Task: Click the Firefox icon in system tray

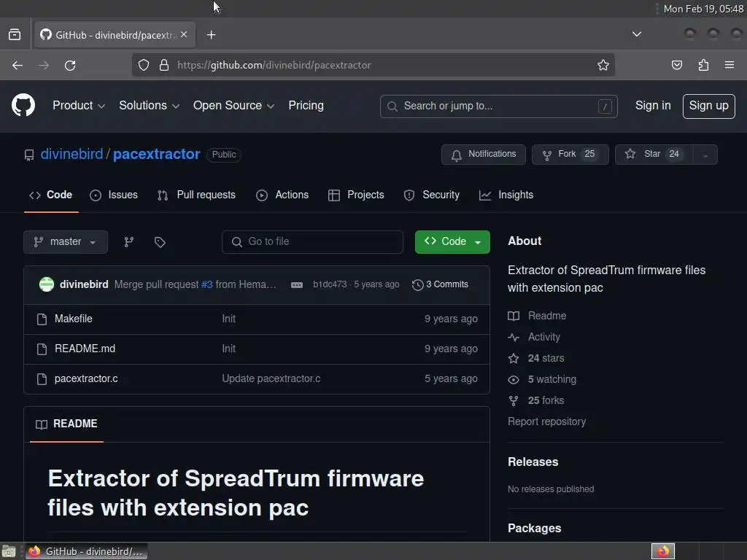Action: point(663,551)
